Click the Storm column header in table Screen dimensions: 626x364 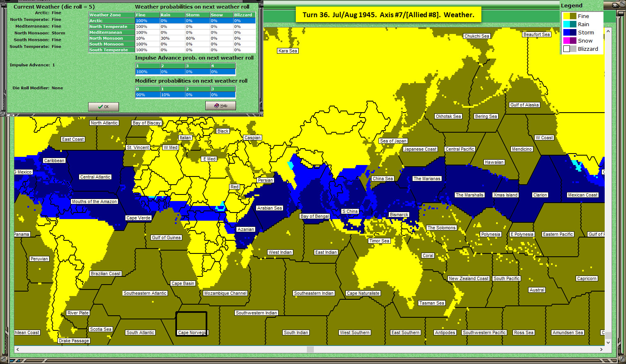pyautogui.click(x=197, y=15)
